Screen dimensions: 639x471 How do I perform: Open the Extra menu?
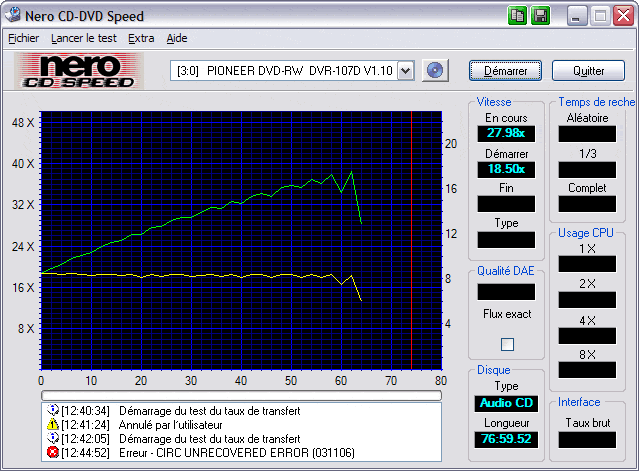[x=141, y=38]
